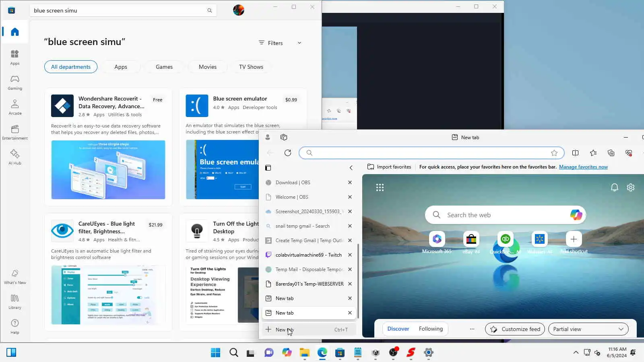Open the Microsoft 365 shortcut tile
The image size is (644, 362).
pos(437,243)
